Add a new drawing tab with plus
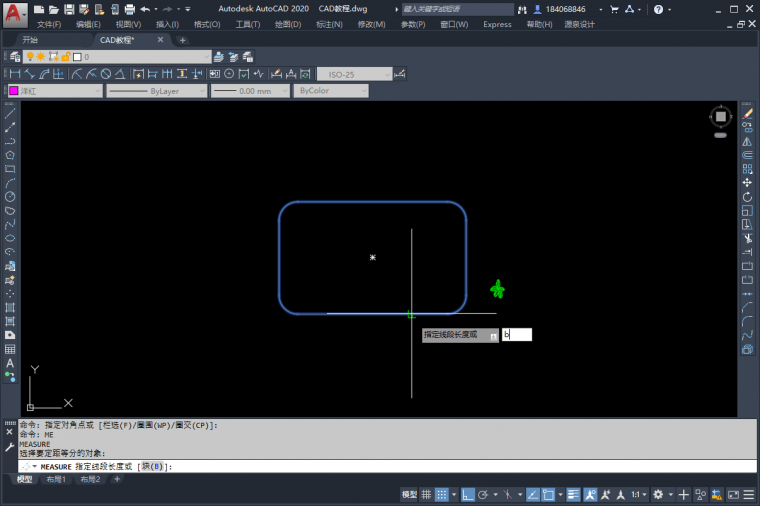The image size is (760, 506). pos(182,40)
